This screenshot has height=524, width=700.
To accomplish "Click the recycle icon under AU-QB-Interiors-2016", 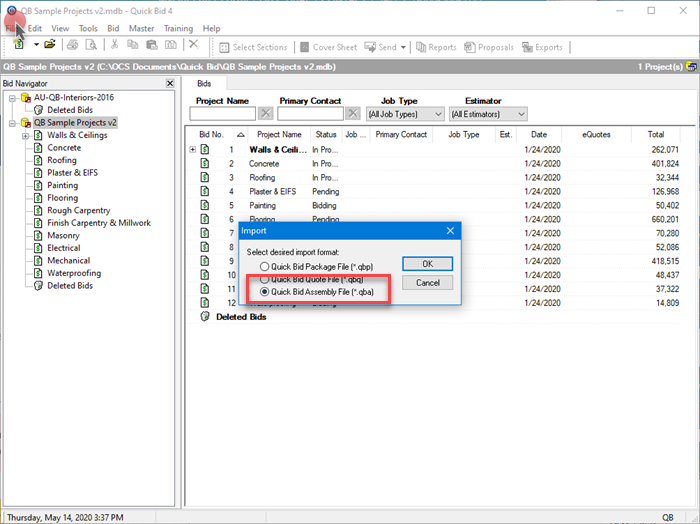I will [39, 110].
